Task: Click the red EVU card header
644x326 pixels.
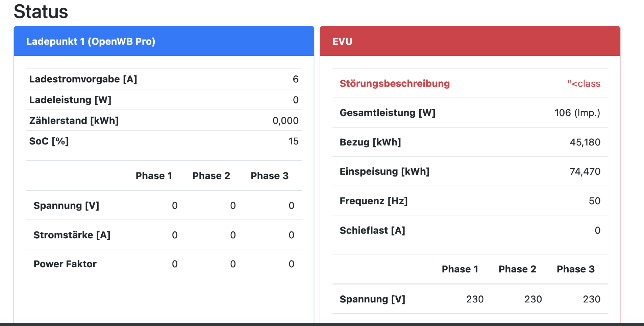Action: click(342, 42)
